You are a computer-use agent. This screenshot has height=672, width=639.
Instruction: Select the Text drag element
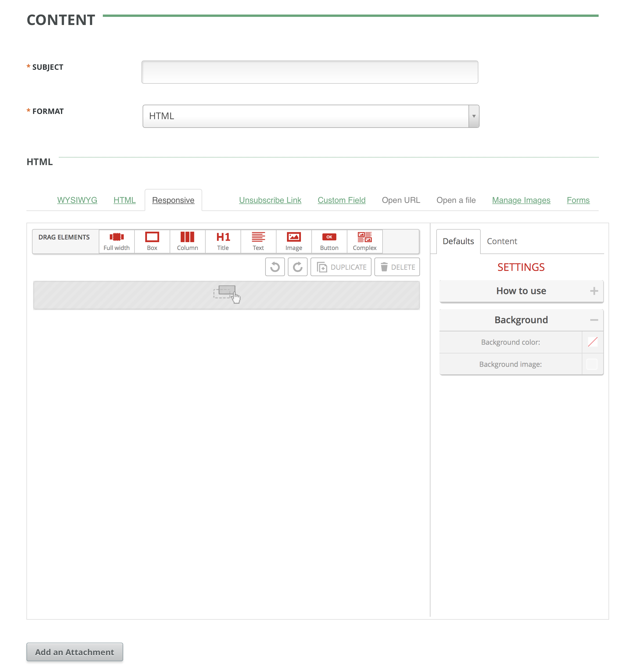coord(258,241)
